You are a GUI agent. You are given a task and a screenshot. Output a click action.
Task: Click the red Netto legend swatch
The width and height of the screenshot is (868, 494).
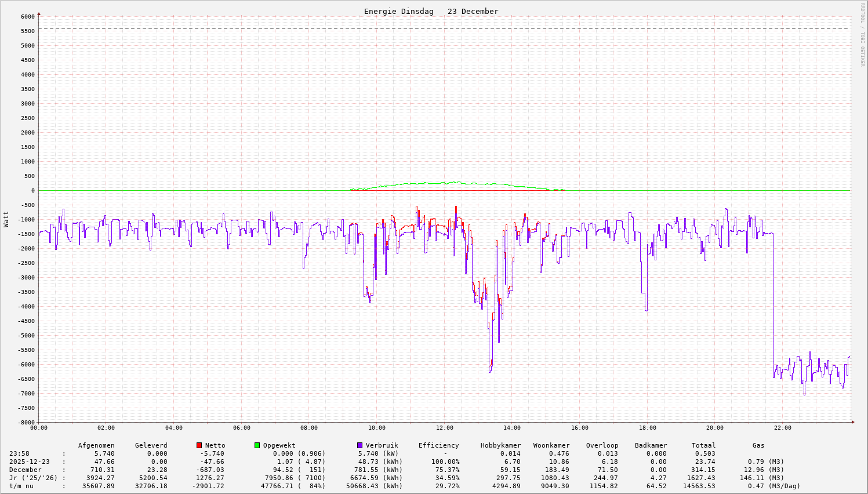click(x=199, y=445)
